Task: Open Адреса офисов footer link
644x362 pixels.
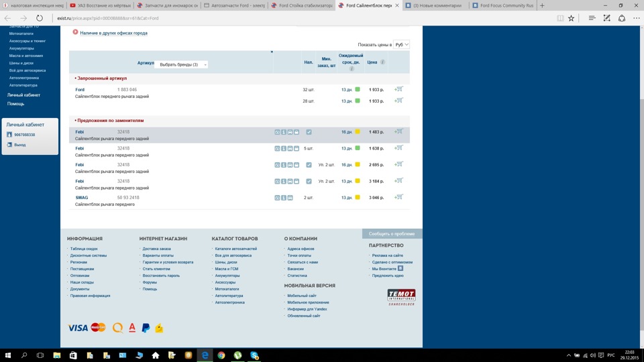Action: pos(301,249)
